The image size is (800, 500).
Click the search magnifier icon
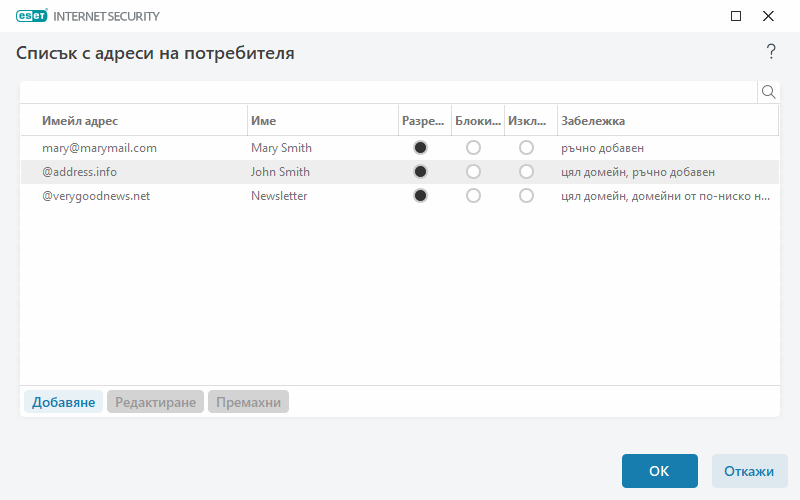(769, 92)
